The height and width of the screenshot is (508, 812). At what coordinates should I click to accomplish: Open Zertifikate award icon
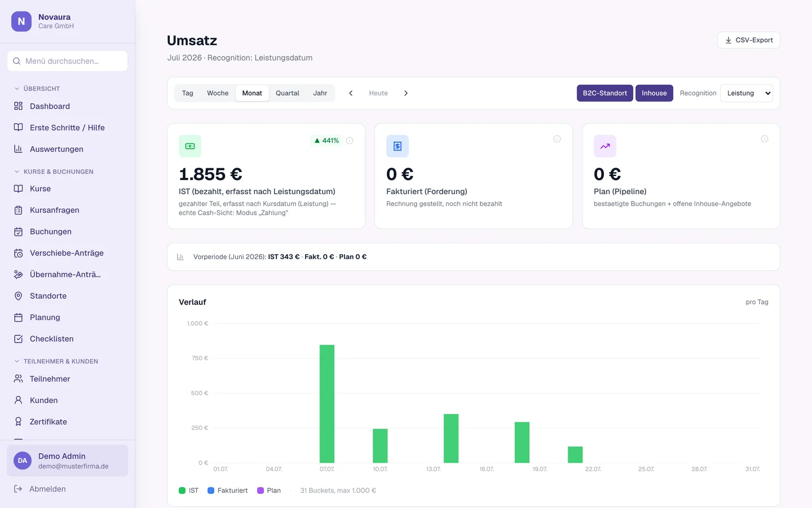click(18, 422)
